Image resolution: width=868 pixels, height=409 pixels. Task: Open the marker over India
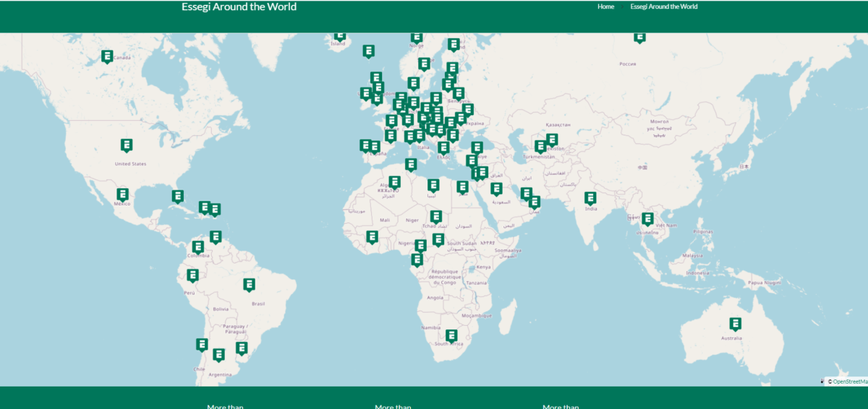tap(590, 198)
